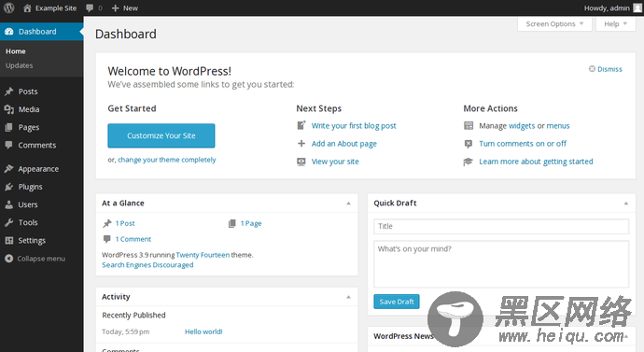Click the admin avatar in top bar
The width and height of the screenshot is (644, 352).
[x=637, y=7]
